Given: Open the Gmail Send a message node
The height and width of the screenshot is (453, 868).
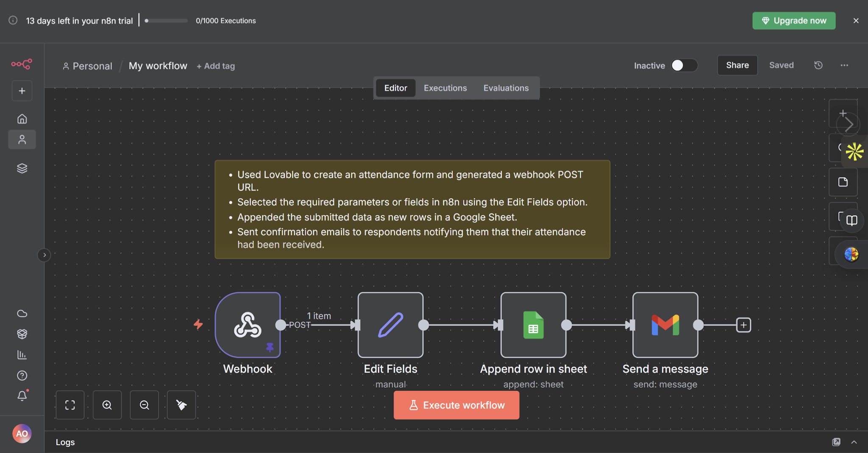Looking at the screenshot, I should pyautogui.click(x=665, y=325).
